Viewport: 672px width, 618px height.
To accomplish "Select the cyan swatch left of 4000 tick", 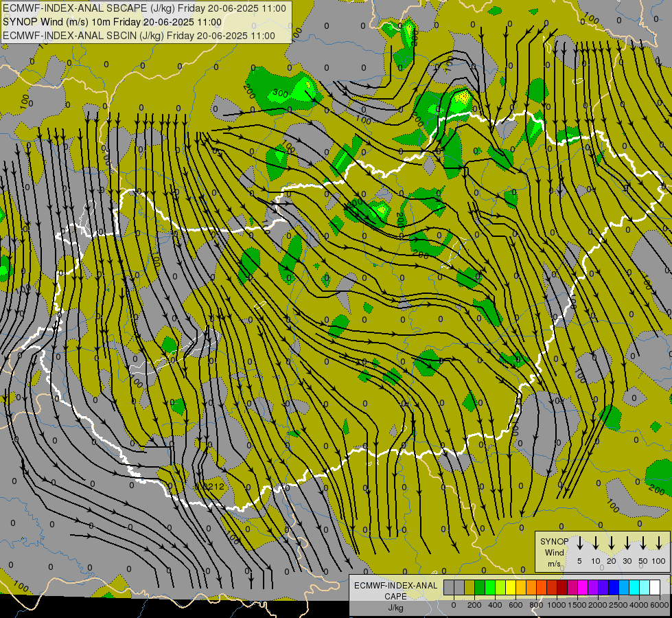I will (x=634, y=587).
